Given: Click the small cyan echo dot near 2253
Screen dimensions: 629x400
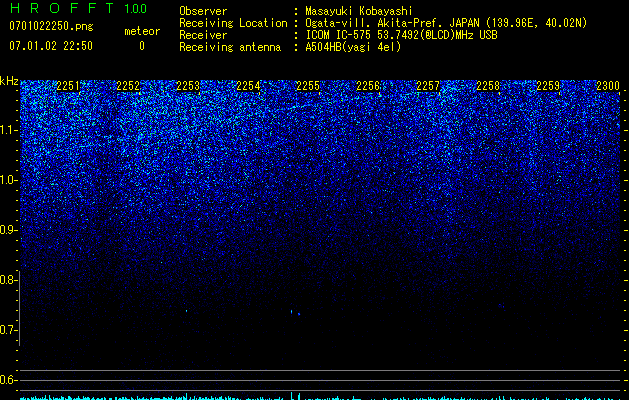Looking at the screenshot, I should (x=187, y=311).
